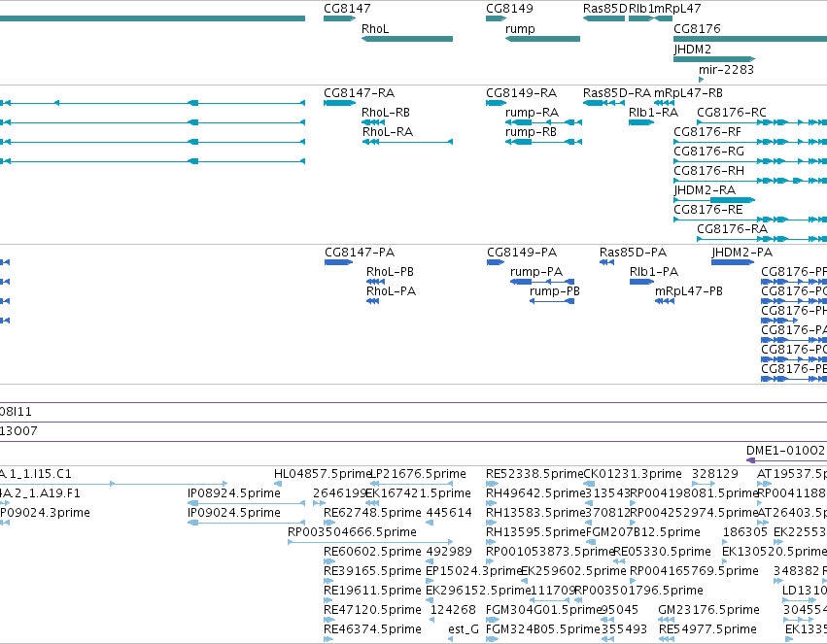This screenshot has width=827, height=644.
Task: Open the Ras85D-RA transcript label
Action: point(617,93)
